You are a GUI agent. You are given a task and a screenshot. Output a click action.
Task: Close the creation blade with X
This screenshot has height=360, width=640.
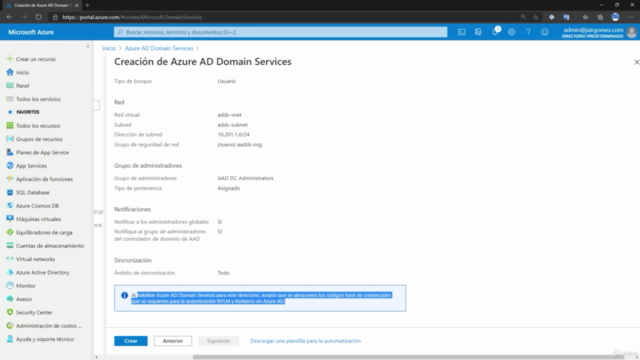636,62
